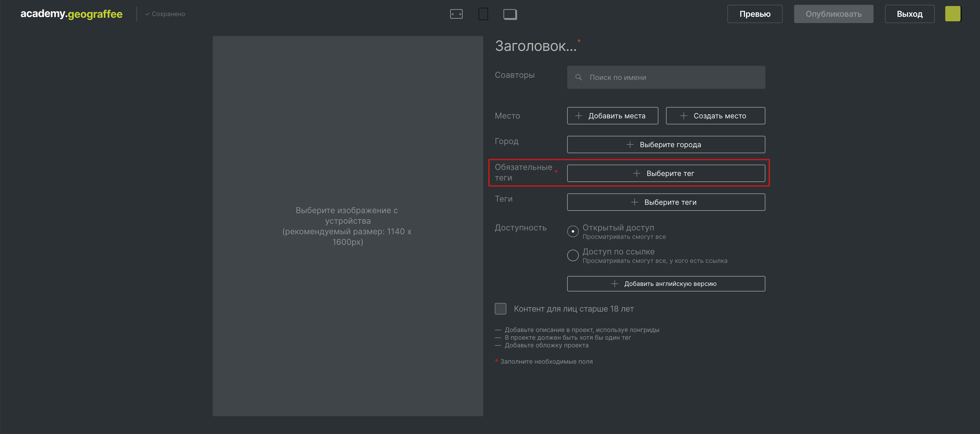Click the plus icon in Создать место
This screenshot has height=434, width=980.
[x=684, y=116]
